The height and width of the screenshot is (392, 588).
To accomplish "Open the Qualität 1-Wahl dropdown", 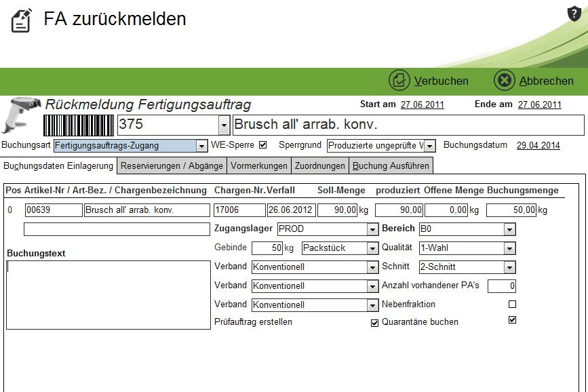I will point(509,248).
